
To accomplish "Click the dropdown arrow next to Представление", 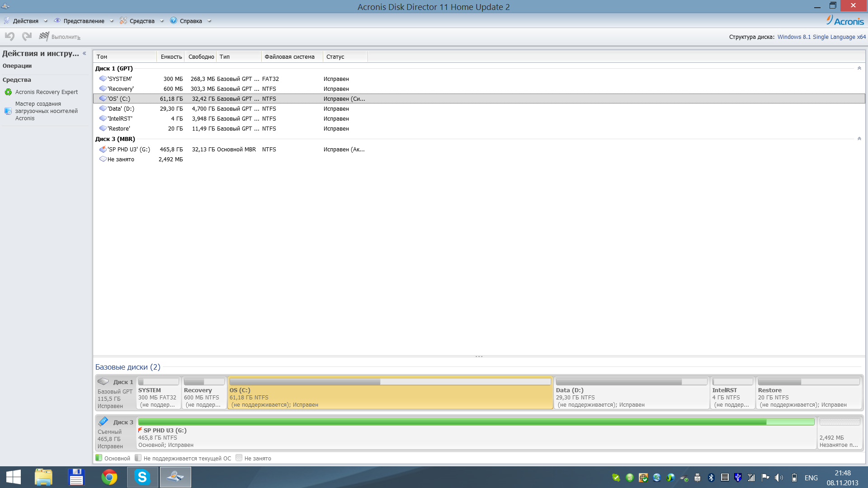I will [112, 21].
